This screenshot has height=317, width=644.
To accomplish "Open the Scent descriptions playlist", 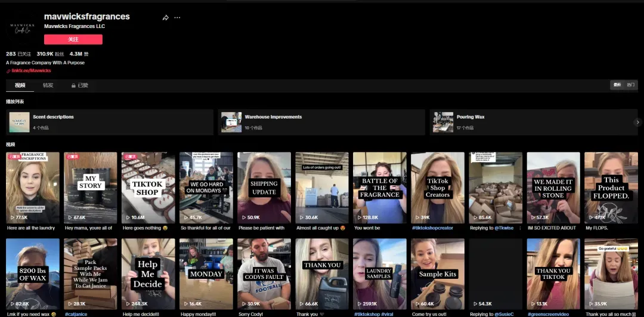I will [110, 122].
